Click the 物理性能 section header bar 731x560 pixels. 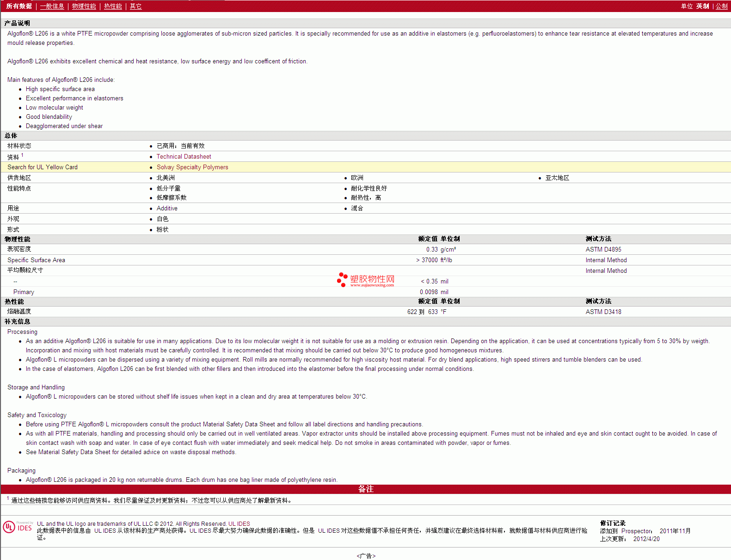pos(18,239)
